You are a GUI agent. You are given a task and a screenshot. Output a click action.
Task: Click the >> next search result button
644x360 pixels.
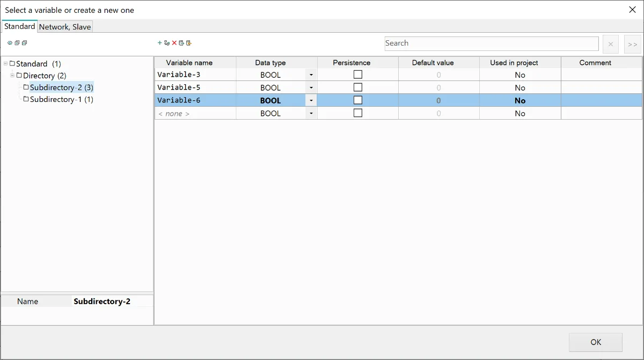click(x=632, y=44)
